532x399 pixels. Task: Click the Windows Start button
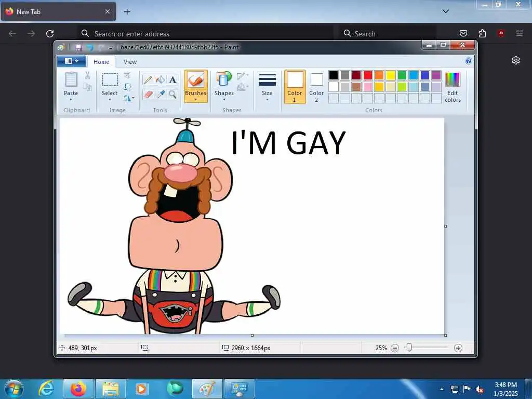click(x=14, y=389)
